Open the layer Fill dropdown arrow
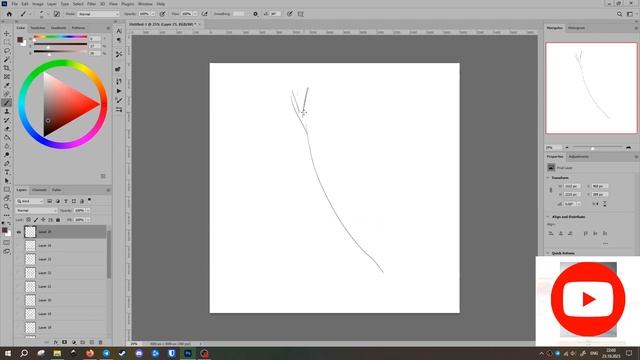Screen dimensions: 640x360 (x=88, y=220)
